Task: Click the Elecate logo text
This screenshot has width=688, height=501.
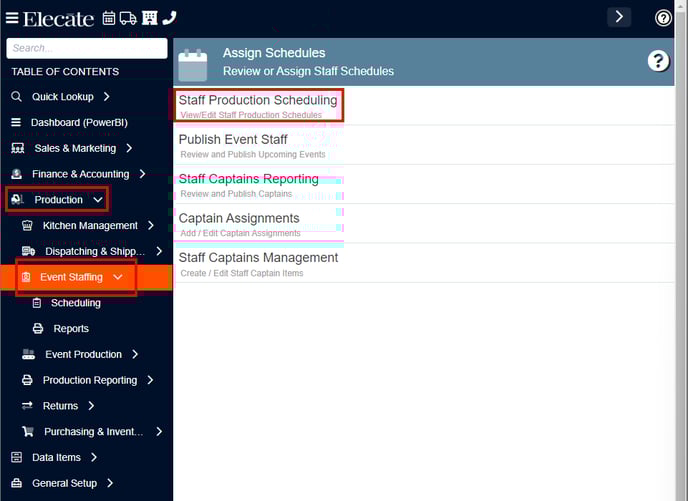Action: click(x=58, y=19)
